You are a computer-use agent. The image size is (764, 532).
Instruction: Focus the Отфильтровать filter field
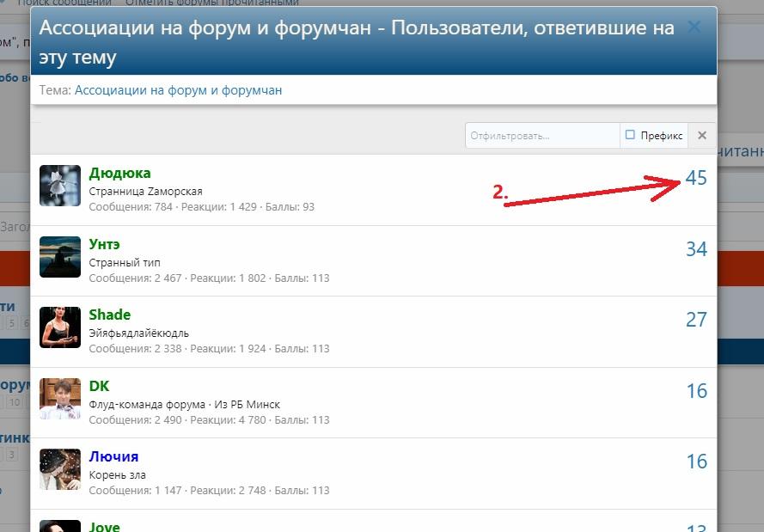click(x=542, y=136)
